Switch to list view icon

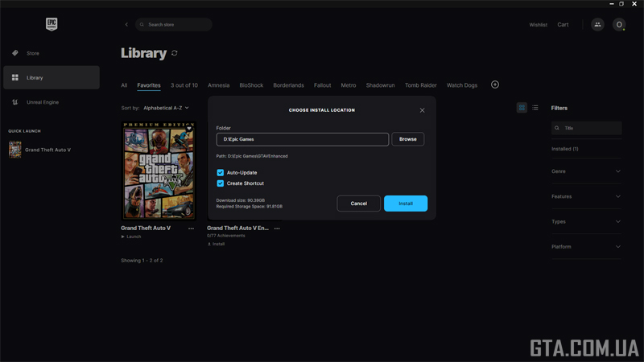(535, 108)
